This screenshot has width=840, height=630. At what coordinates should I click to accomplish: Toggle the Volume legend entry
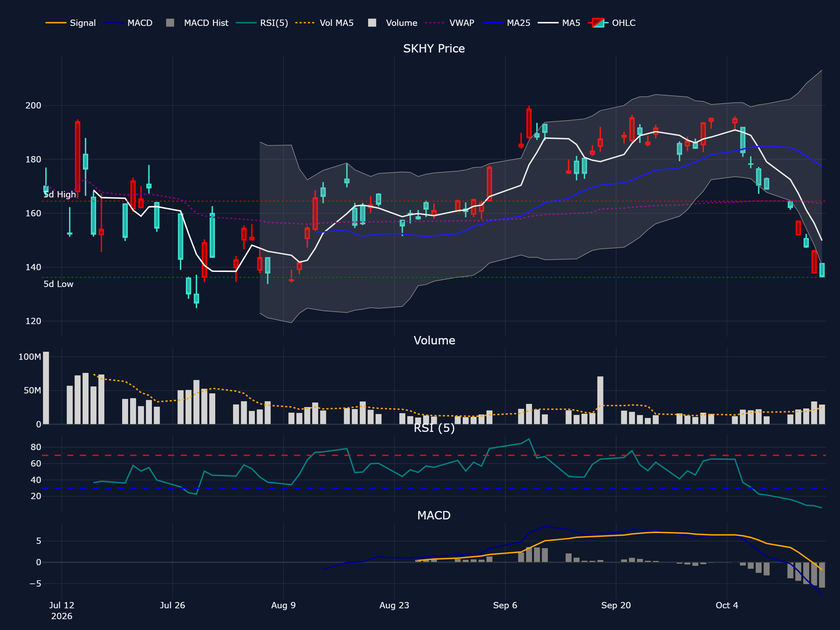coord(393,23)
